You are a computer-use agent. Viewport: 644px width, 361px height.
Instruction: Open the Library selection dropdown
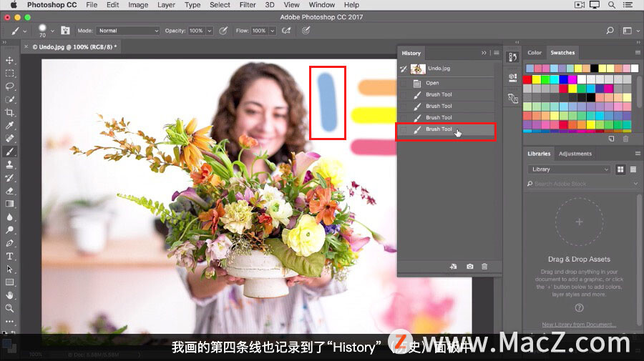pyautogui.click(x=570, y=169)
